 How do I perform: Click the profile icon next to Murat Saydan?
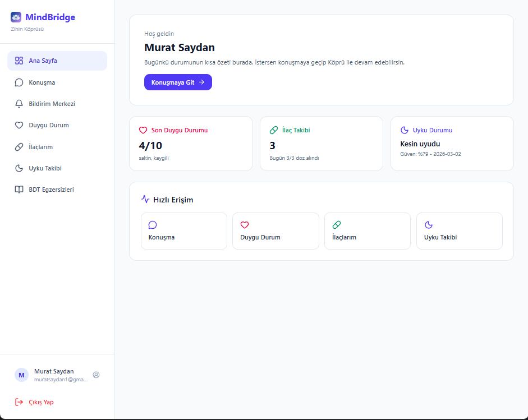[95, 375]
